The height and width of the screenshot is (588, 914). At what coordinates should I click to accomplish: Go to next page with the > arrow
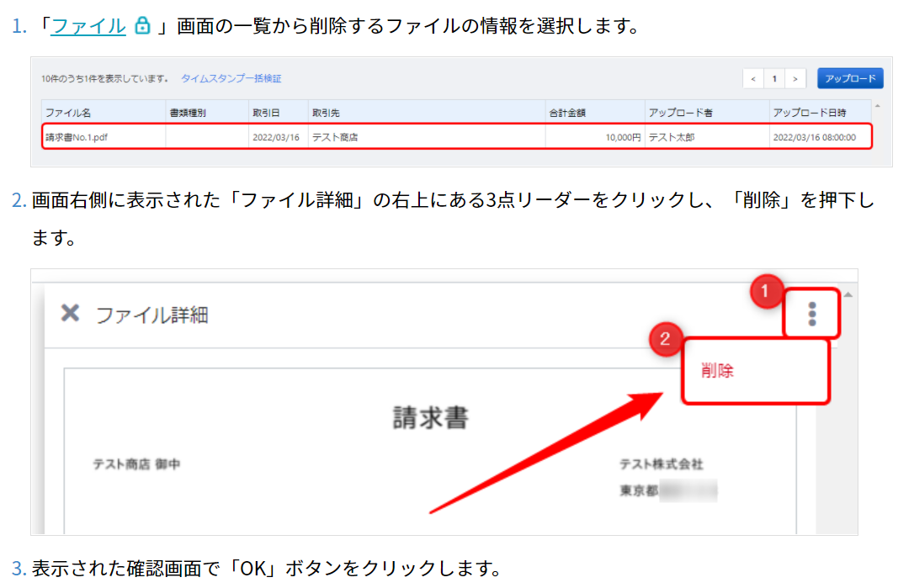pos(795,79)
